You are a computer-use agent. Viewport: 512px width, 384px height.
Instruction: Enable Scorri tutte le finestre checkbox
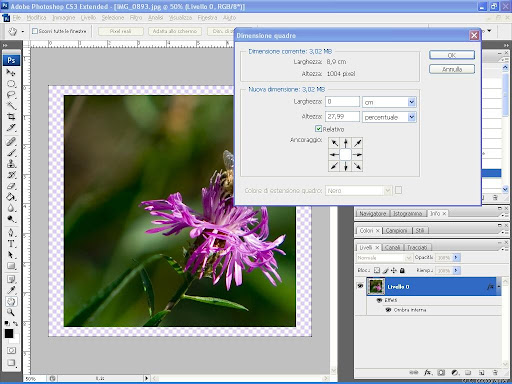coord(35,31)
